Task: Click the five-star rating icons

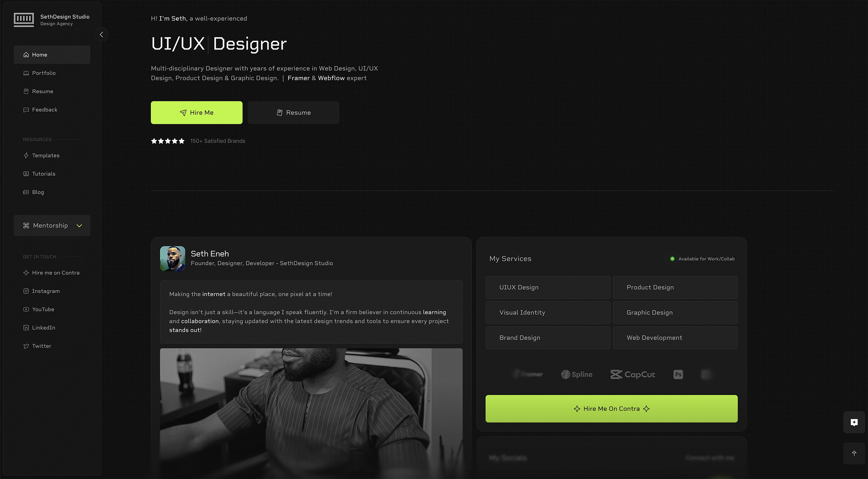Action: (168, 141)
